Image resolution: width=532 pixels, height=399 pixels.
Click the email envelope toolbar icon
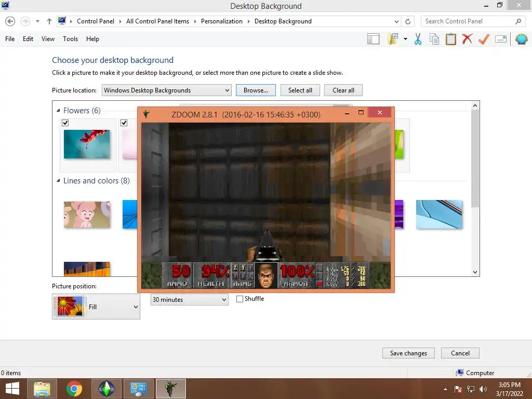[501, 39]
